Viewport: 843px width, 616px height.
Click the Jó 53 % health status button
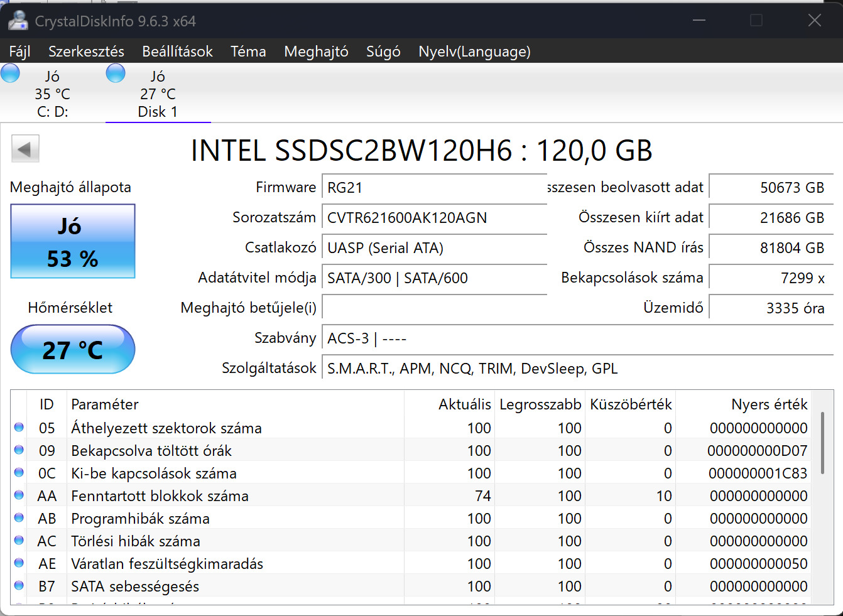(73, 241)
